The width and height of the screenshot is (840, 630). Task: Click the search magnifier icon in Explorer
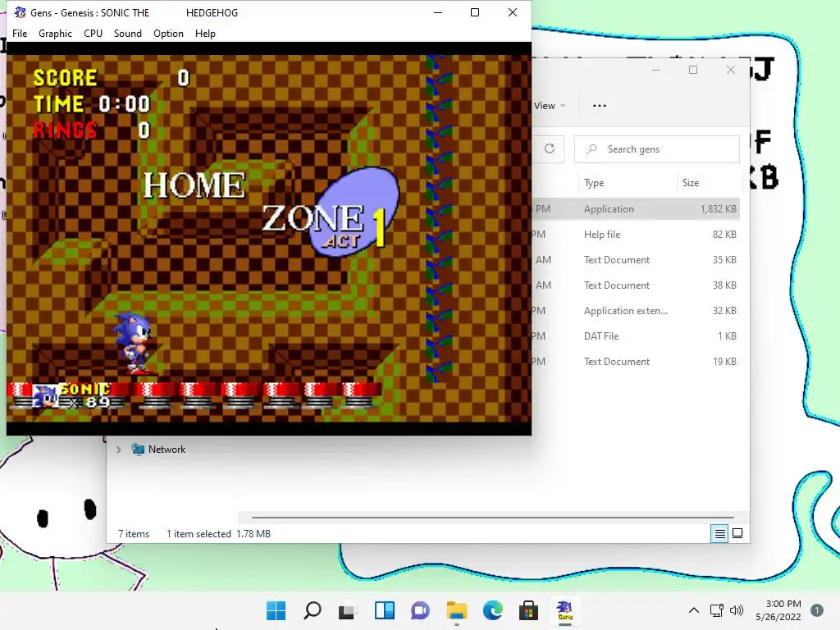click(591, 149)
